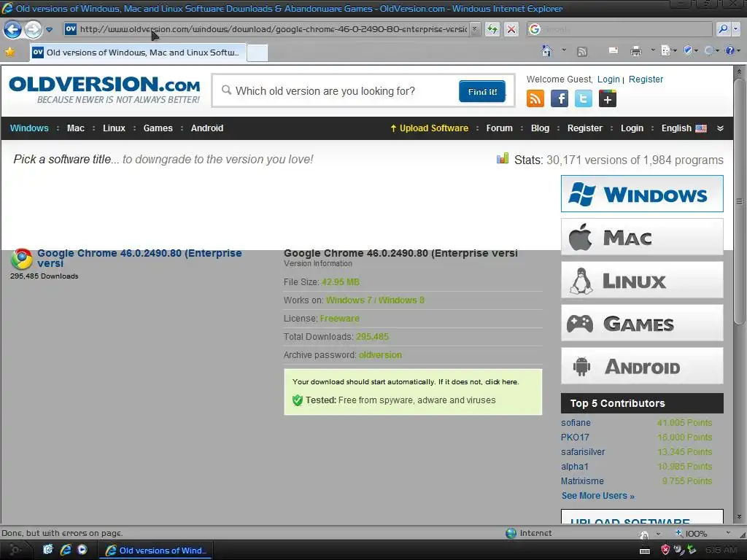Viewport: 747px width, 560px height.
Task: Select the Old versions of Windows tab
Action: [x=138, y=52]
